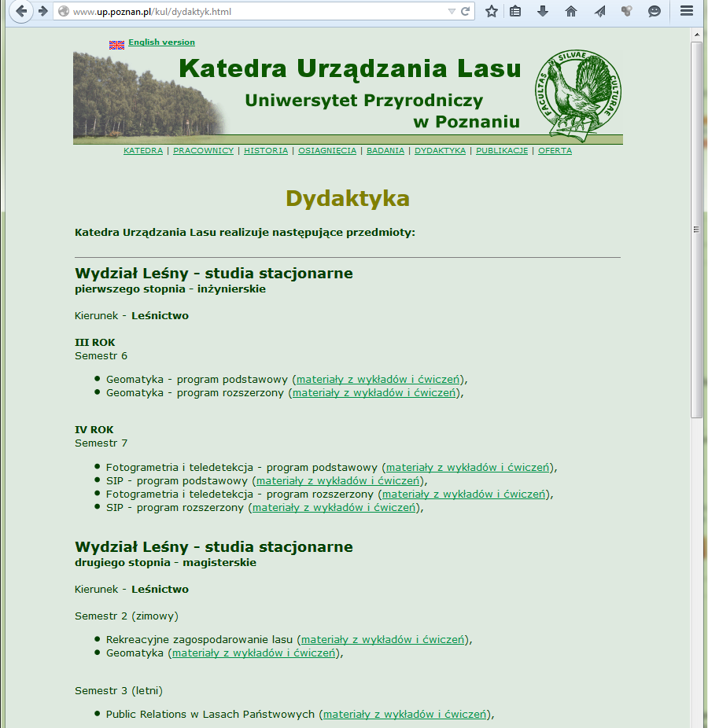This screenshot has width=708, height=728.
Task: Open materials for Geomatyka program rozszerzony
Action: pyautogui.click(x=374, y=393)
